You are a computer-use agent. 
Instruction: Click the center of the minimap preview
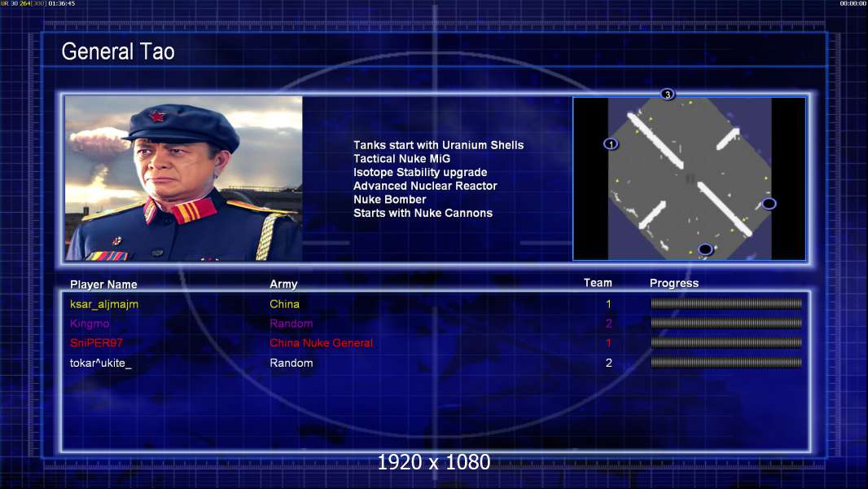coord(689,178)
